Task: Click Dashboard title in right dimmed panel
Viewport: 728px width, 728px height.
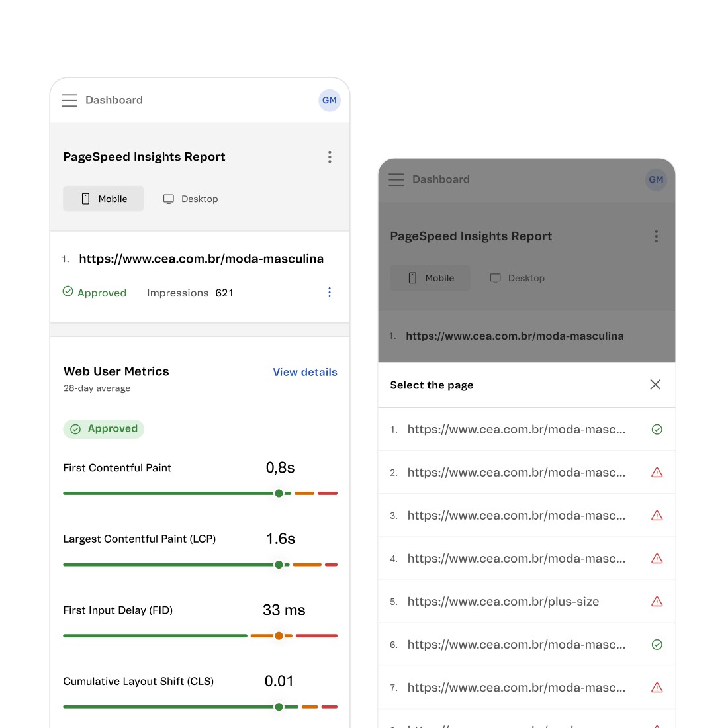Action: click(441, 179)
